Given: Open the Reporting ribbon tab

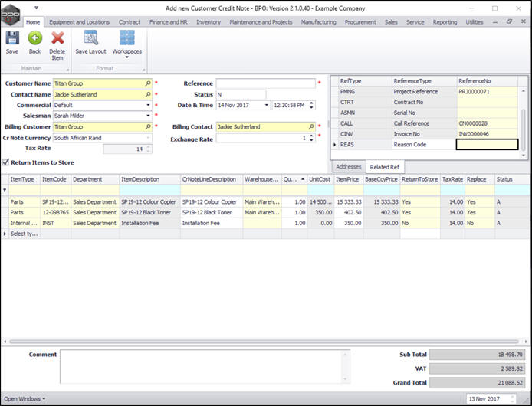Looking at the screenshot, I should pyautogui.click(x=445, y=22).
